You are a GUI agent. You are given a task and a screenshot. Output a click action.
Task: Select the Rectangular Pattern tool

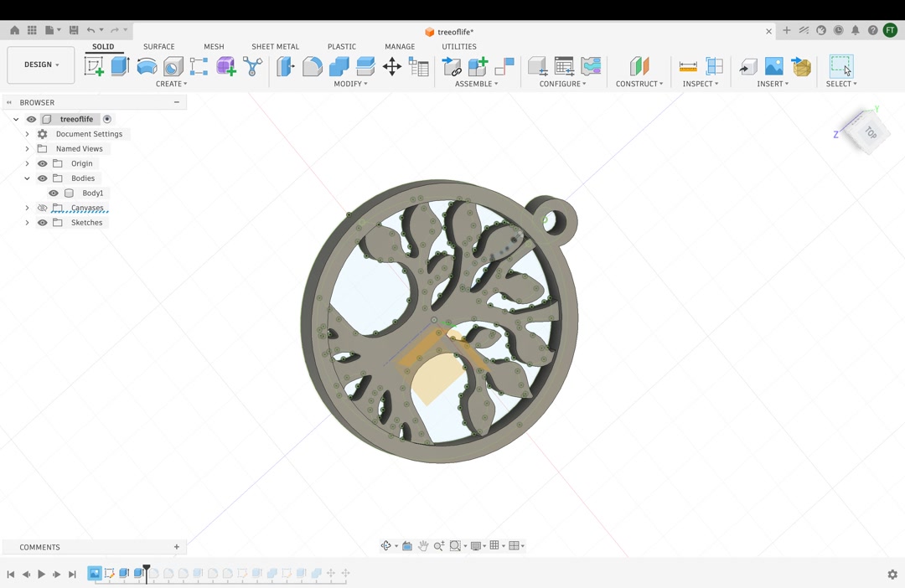tap(199, 66)
